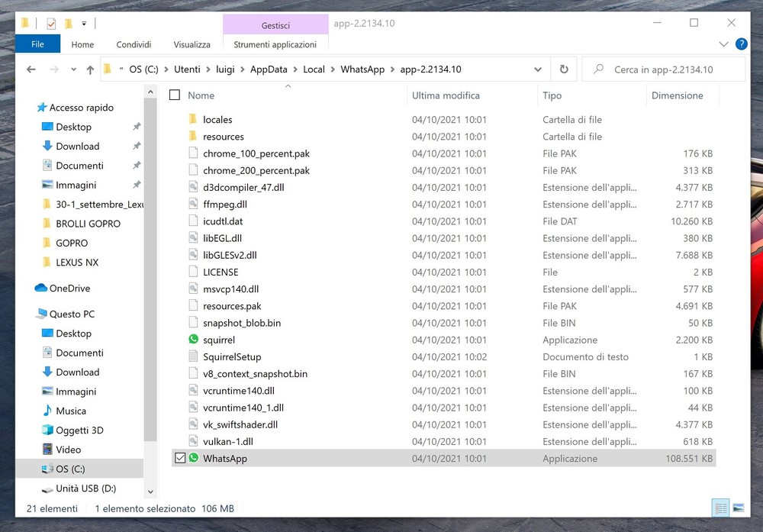Sort by Ultima modifica column
This screenshot has width=763, height=532.
446,95
